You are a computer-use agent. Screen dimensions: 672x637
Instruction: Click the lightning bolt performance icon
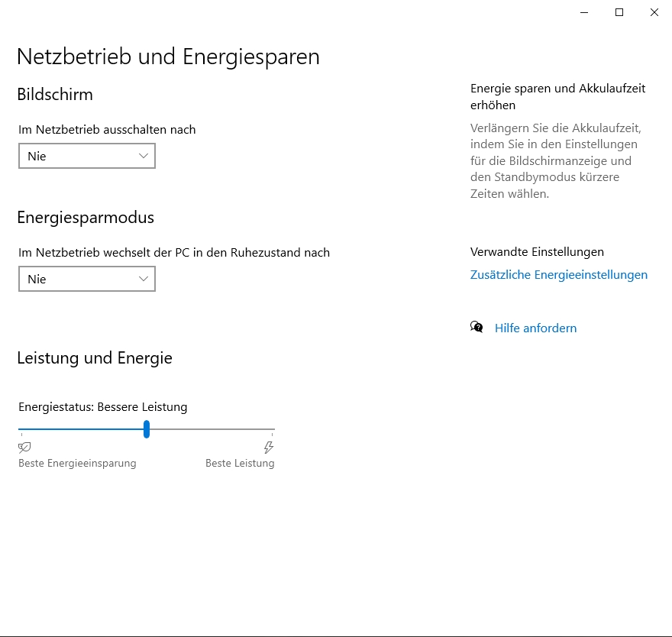point(269,448)
